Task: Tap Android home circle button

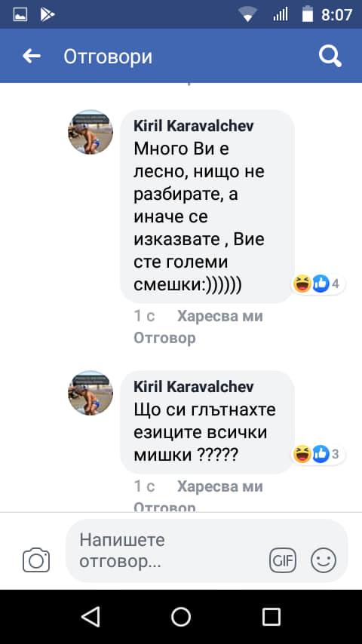Action: [181, 617]
